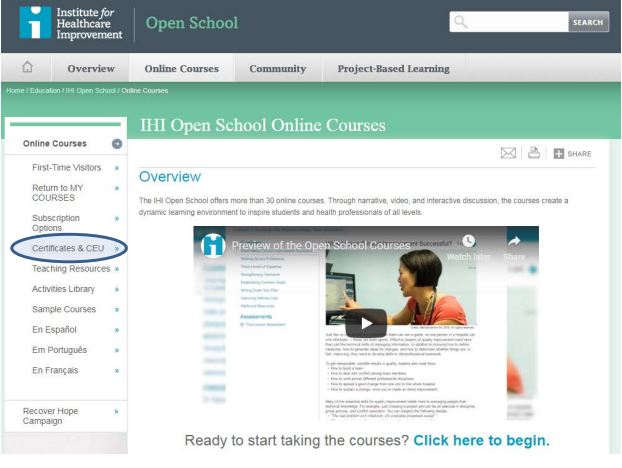The width and height of the screenshot is (622, 468).
Task: Open En Español sidebar link
Action: (x=54, y=330)
